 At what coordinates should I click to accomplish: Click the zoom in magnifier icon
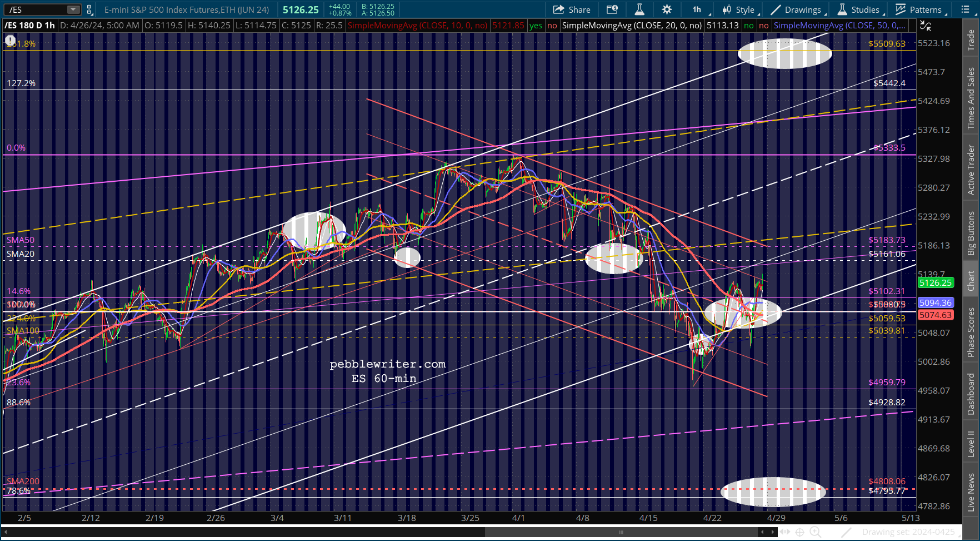pos(815,532)
